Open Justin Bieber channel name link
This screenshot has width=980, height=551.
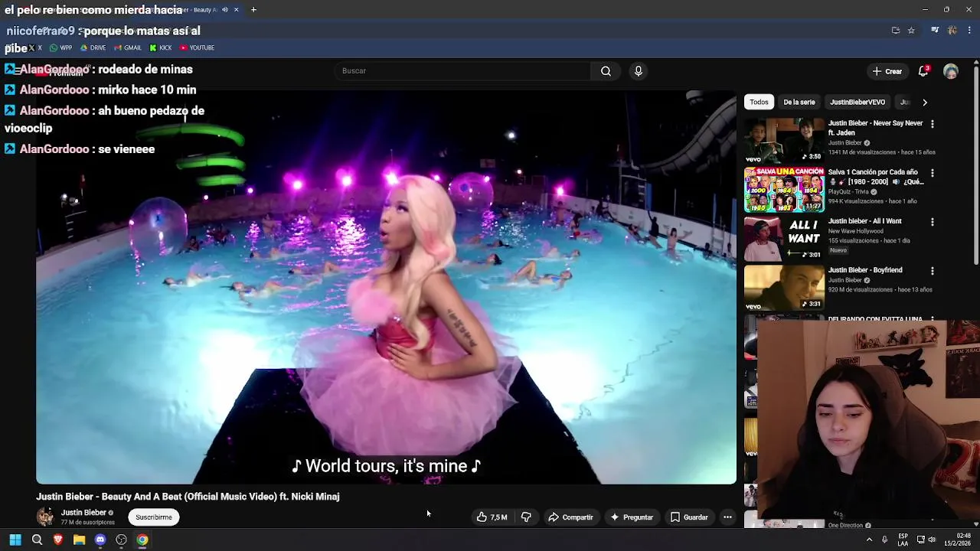point(83,513)
